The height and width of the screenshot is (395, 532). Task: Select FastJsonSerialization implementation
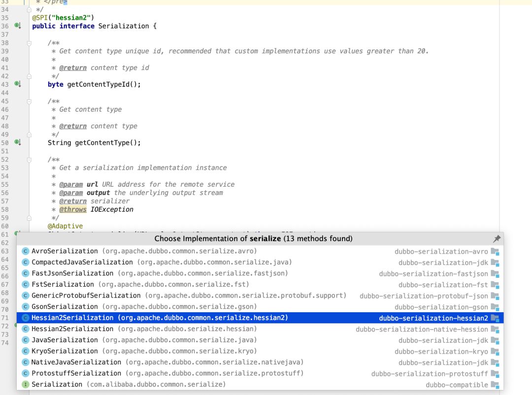pos(260,273)
